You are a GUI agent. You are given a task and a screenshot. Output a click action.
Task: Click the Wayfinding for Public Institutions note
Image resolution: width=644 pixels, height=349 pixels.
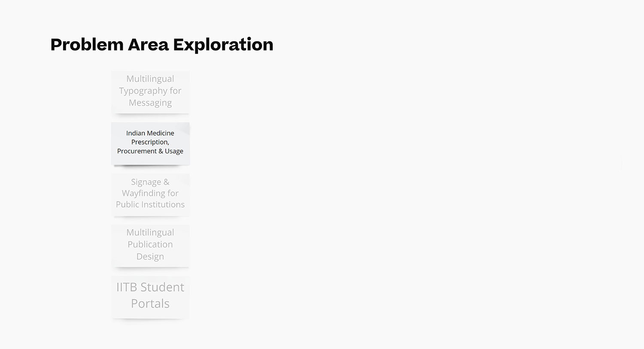[x=150, y=194]
